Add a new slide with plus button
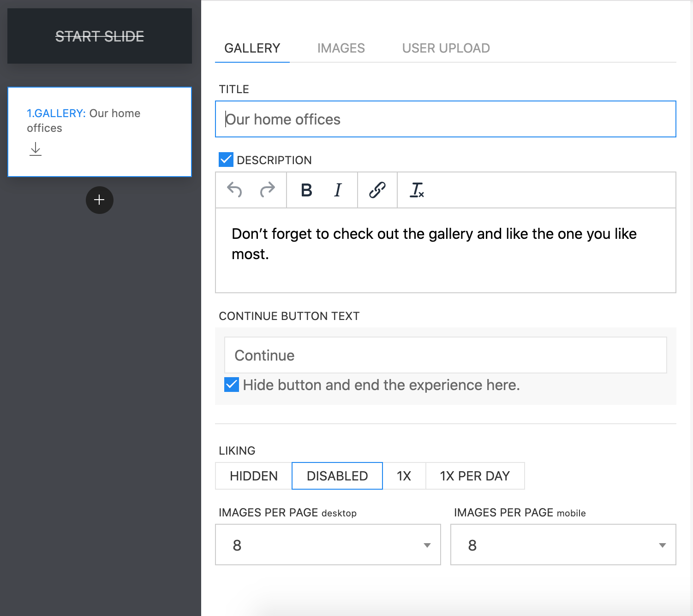This screenshot has height=616, width=693. coord(100,200)
